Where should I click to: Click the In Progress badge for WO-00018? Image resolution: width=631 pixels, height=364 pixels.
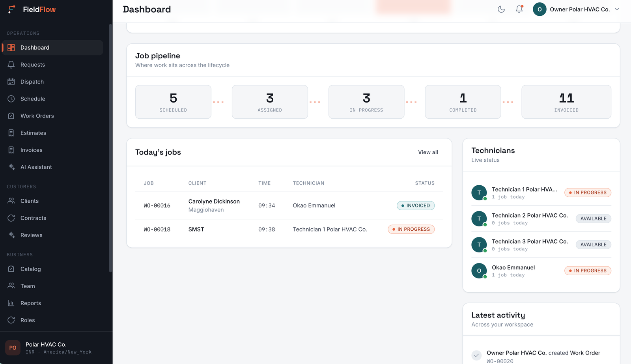[411, 230]
